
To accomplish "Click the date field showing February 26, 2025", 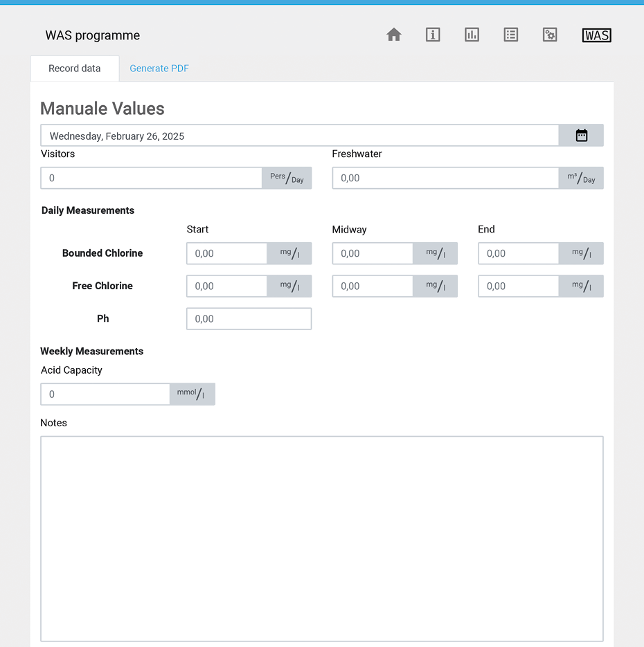I will point(299,136).
